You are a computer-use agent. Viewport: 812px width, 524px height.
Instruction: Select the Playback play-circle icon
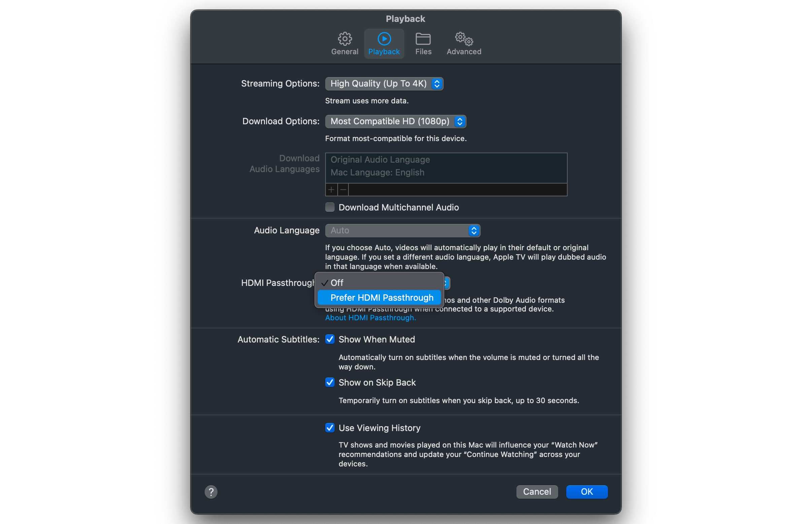coord(384,39)
